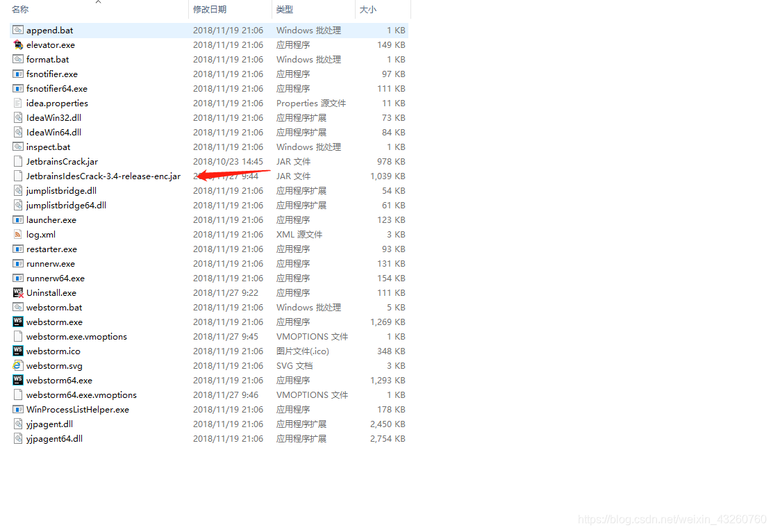Click the type 图片文件(.ico)
773x532 pixels.
click(x=303, y=351)
